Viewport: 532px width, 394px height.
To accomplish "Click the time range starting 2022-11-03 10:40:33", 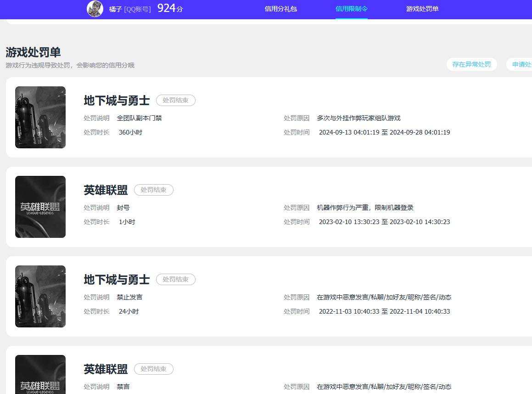I will [384, 311].
